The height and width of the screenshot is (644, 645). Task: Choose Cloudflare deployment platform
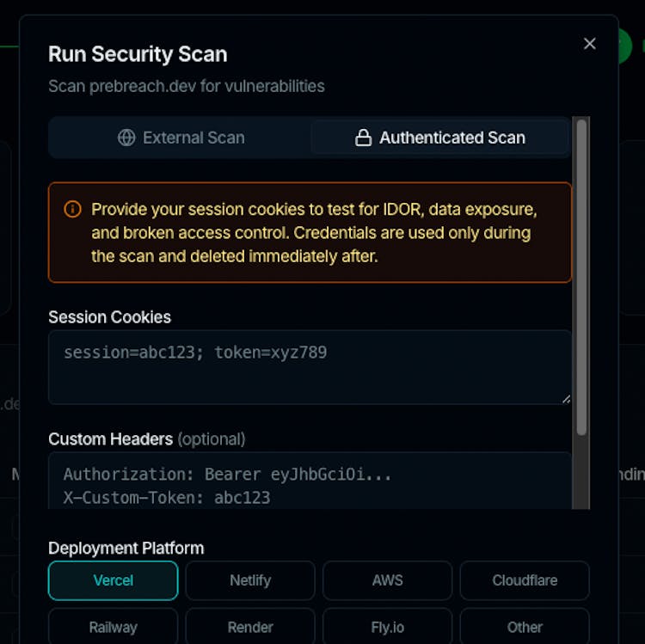coord(525,580)
